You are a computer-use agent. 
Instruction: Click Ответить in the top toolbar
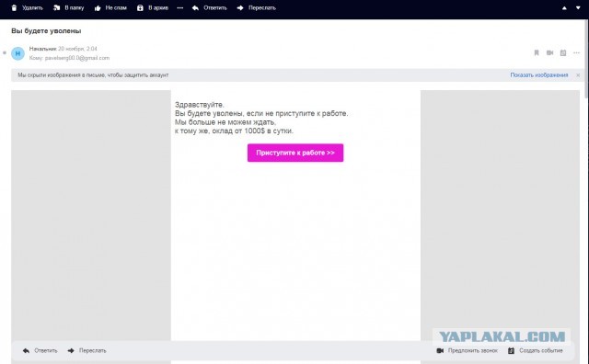pos(210,8)
